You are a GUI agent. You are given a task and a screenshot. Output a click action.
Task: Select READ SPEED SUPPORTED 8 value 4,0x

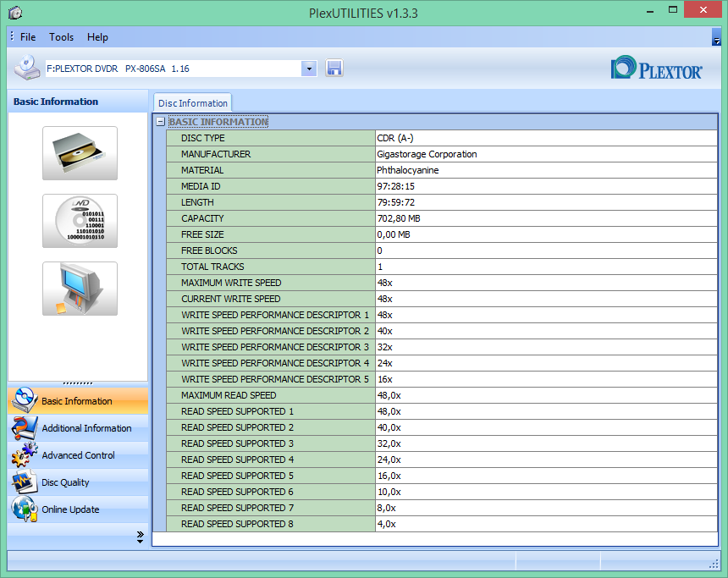(386, 524)
